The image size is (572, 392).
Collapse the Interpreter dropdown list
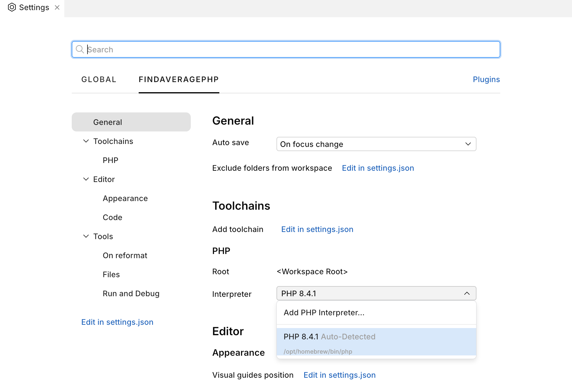click(x=466, y=293)
